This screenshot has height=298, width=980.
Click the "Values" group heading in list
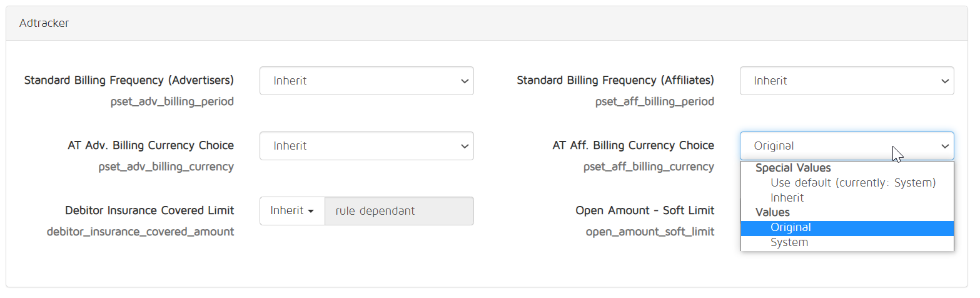click(x=772, y=213)
